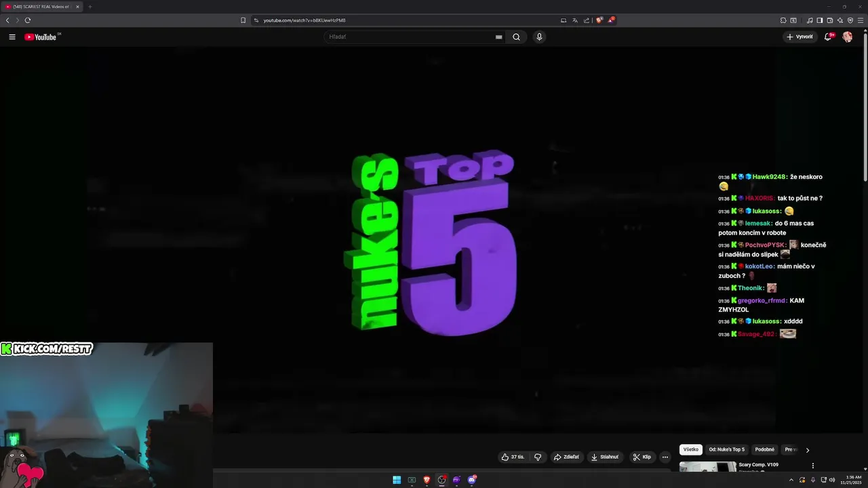Click chat username gregorko_rfrmd
Screen dimensions: 868x488
(762, 300)
